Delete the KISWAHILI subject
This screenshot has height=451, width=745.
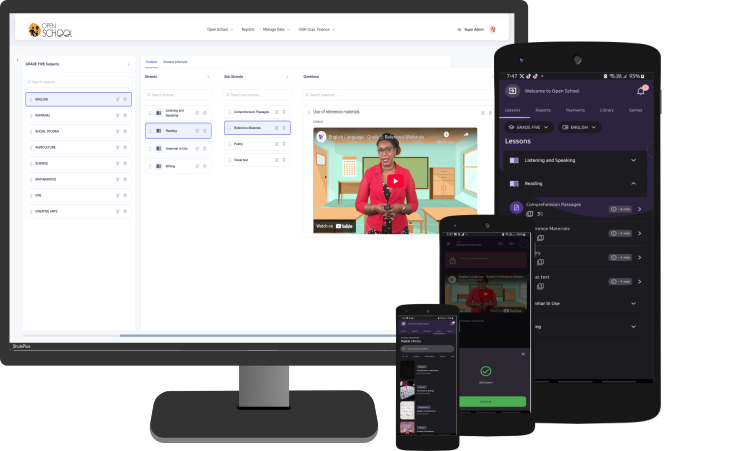coord(125,115)
